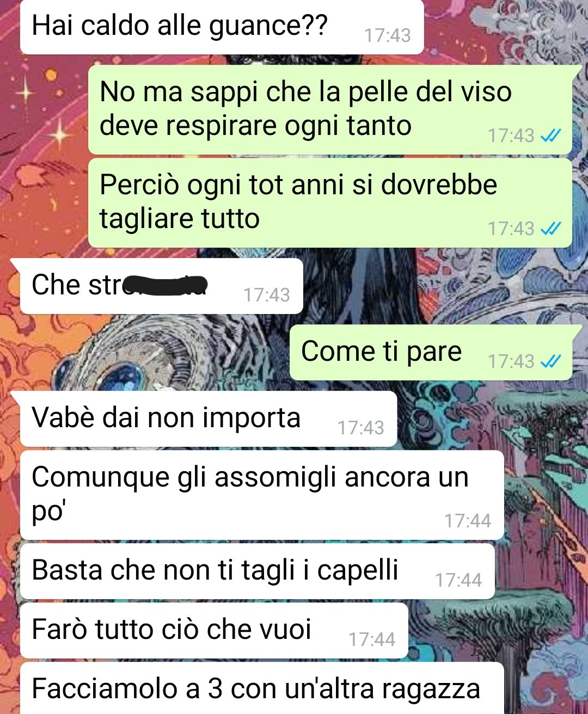588x714 pixels.
Task: Click the 17:44 timestamp under 'ancora un po'
Action: (x=468, y=521)
